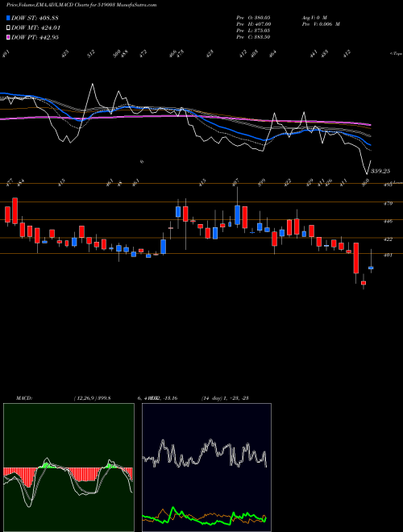
Task: Click the Pre H: 407.60 high value
Action: [253, 24]
